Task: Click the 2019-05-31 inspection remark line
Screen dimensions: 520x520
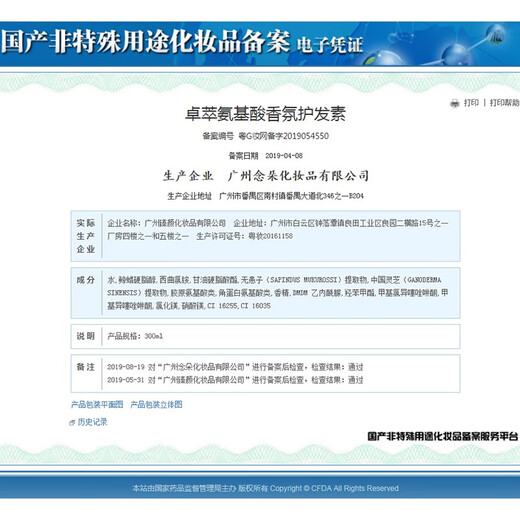Action: point(235,380)
